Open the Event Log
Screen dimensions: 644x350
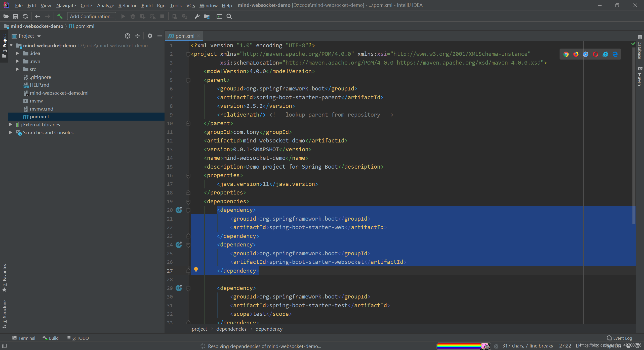pos(619,338)
